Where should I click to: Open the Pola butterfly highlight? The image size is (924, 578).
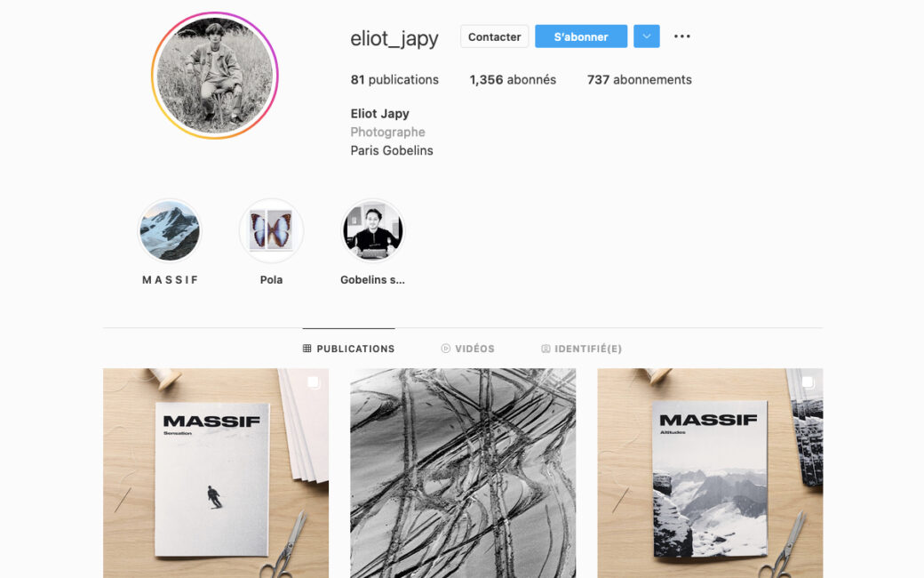click(x=271, y=230)
